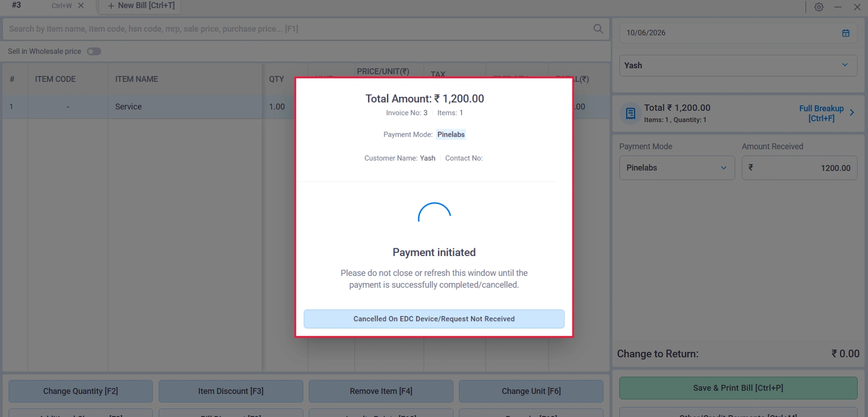Click Change Quantity [F2] button
Viewport: 868px width, 417px height.
point(80,391)
